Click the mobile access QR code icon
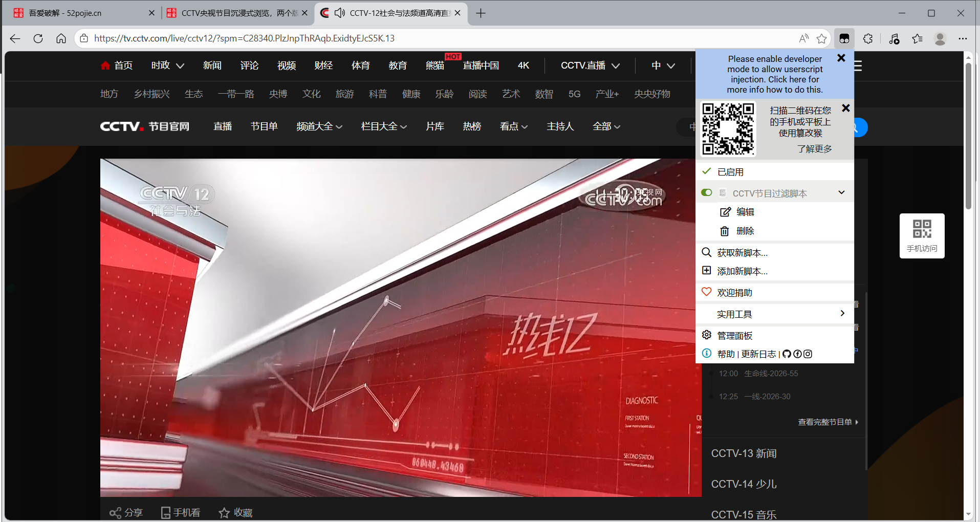The width and height of the screenshot is (980, 522). pyautogui.click(x=922, y=229)
